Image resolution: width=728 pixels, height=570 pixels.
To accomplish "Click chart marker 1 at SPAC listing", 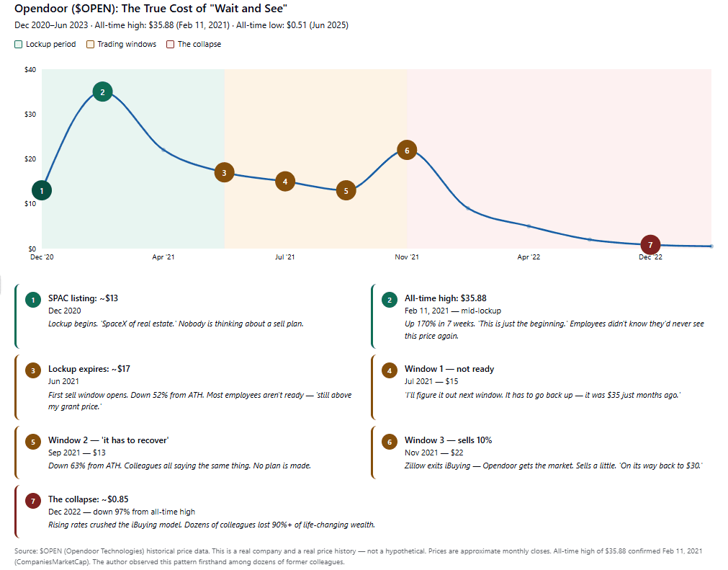I will (42, 190).
